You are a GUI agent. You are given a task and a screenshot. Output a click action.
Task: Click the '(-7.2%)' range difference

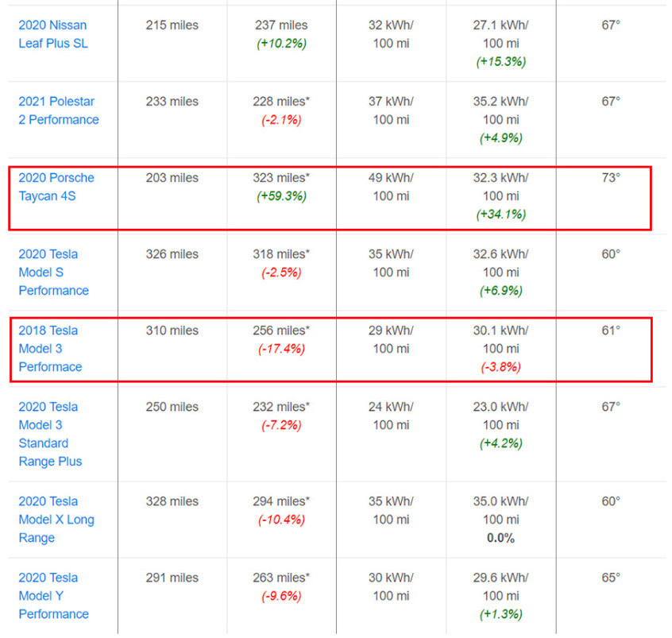pyautogui.click(x=281, y=425)
